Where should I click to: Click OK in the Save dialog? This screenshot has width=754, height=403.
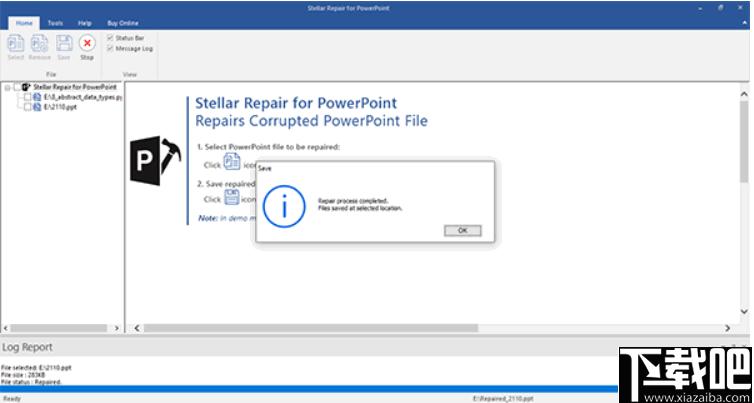tap(463, 230)
